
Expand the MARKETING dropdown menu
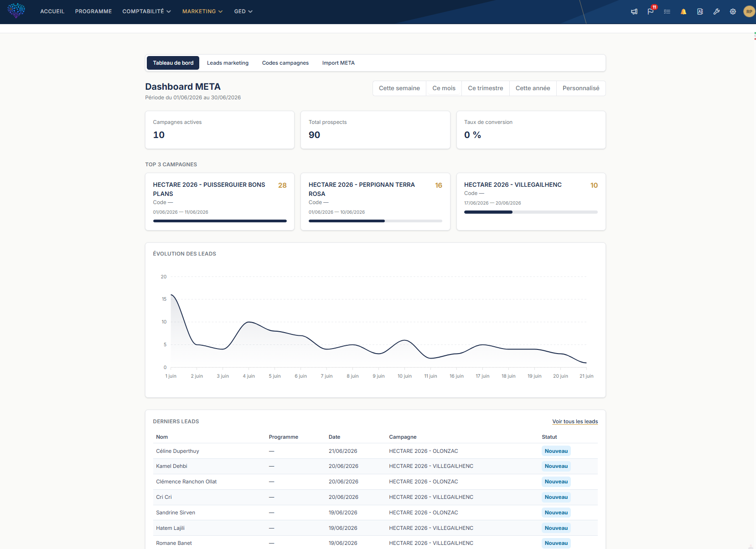202,11
